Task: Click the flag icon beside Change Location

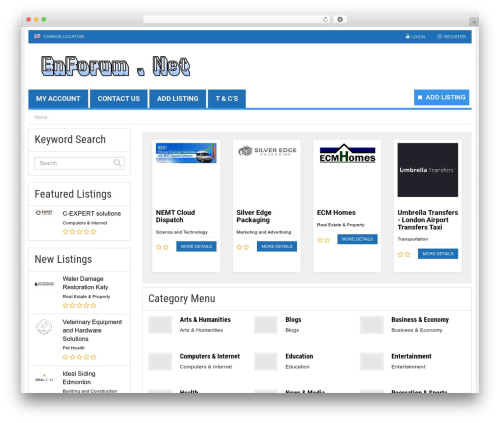Action: coord(37,36)
